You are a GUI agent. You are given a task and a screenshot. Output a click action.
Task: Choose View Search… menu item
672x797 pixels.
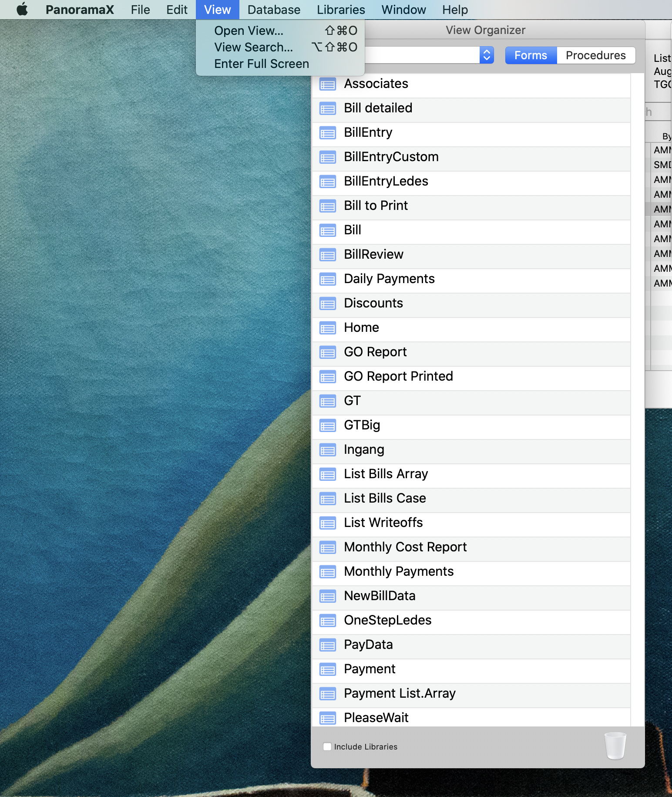click(253, 47)
